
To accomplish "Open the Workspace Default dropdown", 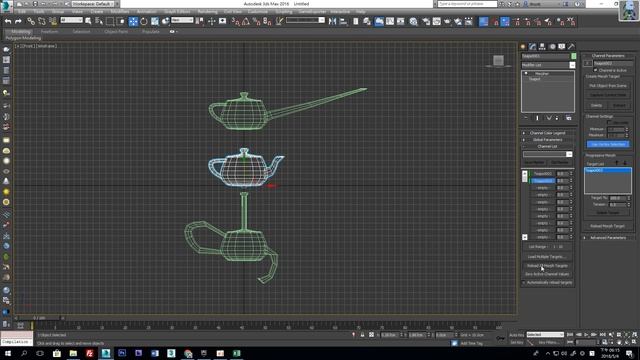I will pyautogui.click(x=94, y=4).
